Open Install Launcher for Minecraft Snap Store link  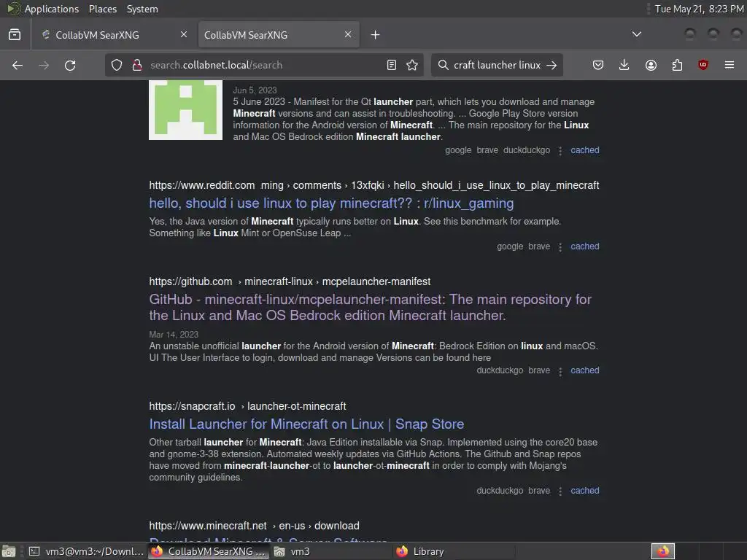pyautogui.click(x=306, y=424)
